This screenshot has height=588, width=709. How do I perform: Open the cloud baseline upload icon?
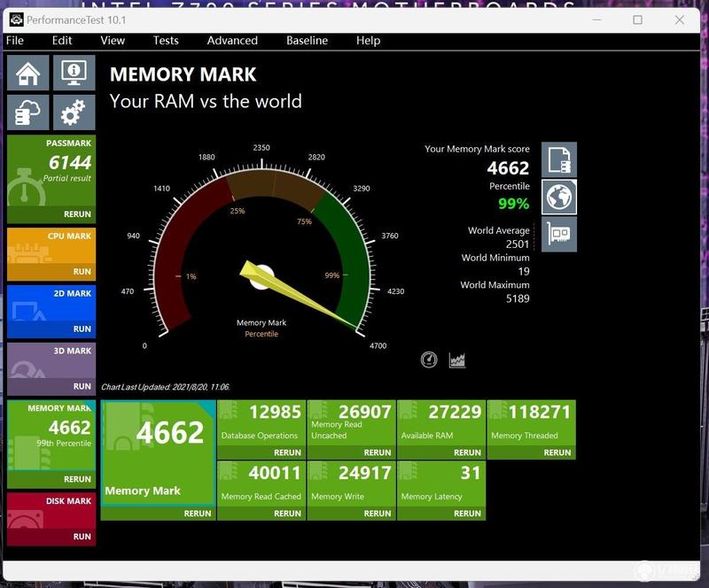(28, 112)
